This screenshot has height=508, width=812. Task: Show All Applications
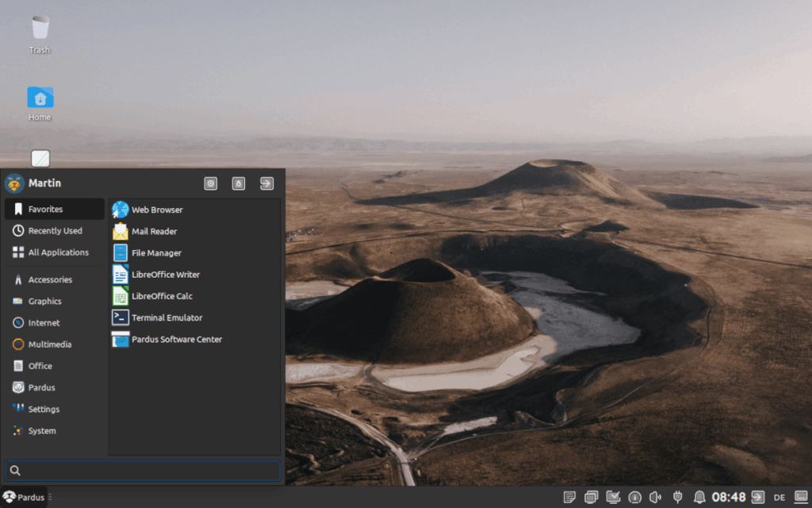tap(55, 252)
